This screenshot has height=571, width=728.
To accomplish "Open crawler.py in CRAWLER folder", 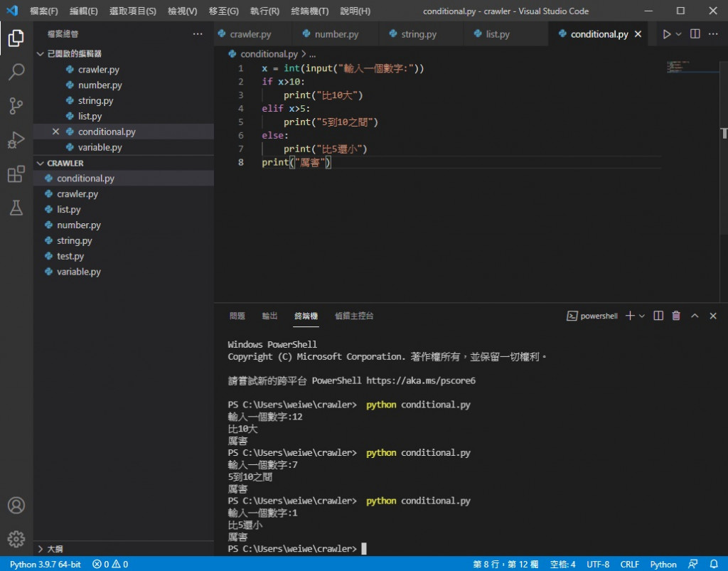I will point(124,194).
